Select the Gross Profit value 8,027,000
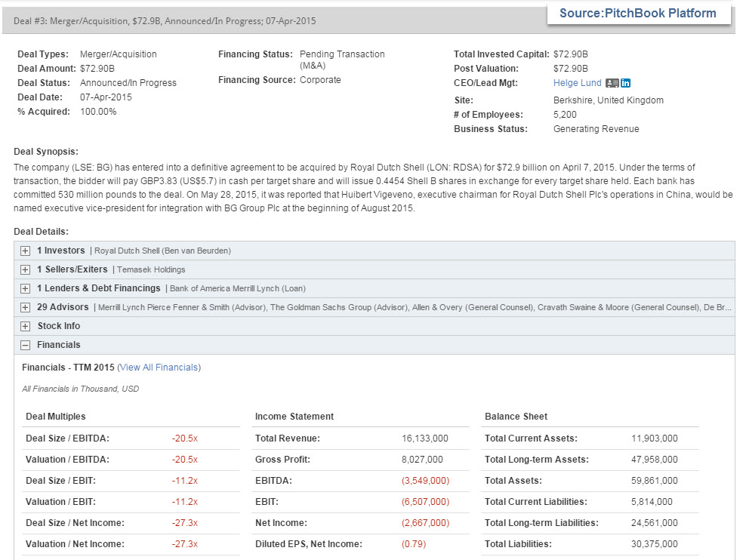This screenshot has height=560, width=740. click(x=422, y=460)
